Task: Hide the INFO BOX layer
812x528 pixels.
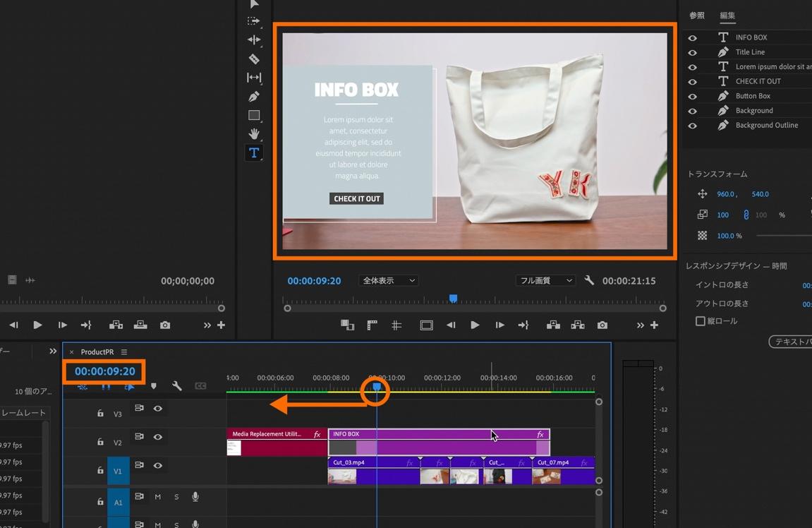Action: pyautogui.click(x=692, y=37)
